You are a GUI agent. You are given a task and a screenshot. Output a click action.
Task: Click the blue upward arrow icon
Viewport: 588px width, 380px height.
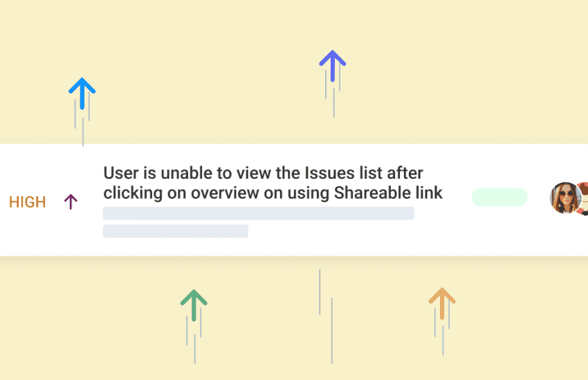82,93
